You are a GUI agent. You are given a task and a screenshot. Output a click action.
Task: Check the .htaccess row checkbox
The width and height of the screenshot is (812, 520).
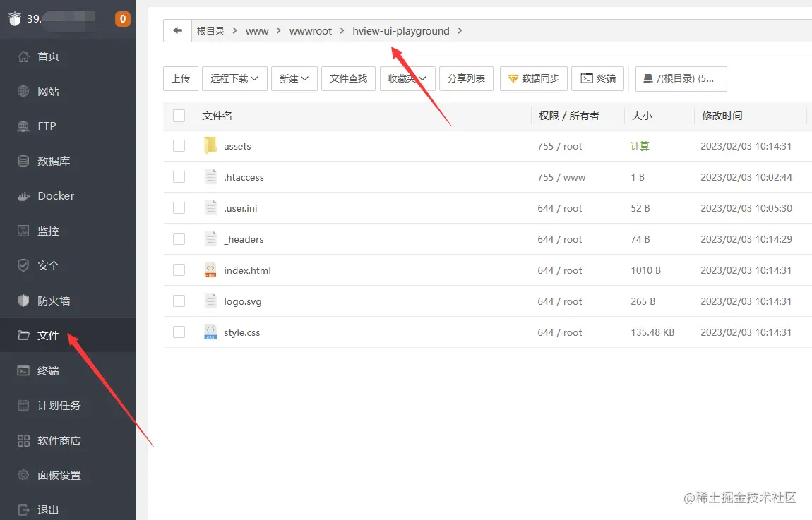[x=179, y=177]
